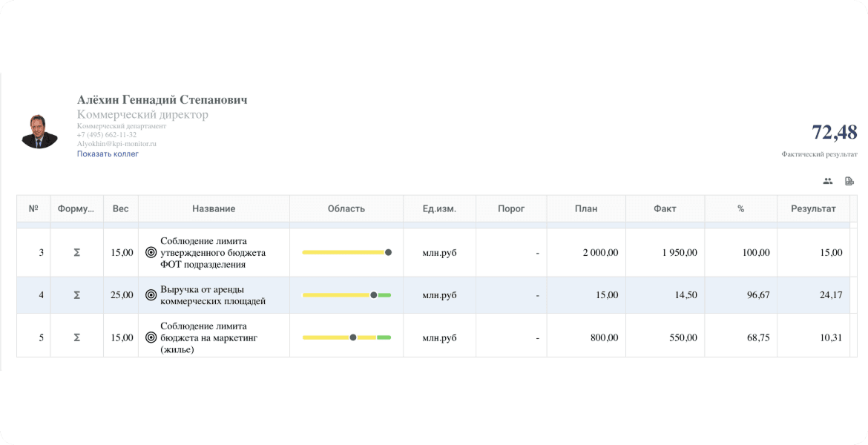Screen dimensions: 868x445
Task: Sort by the "Форму..." column header
Action: (x=76, y=208)
